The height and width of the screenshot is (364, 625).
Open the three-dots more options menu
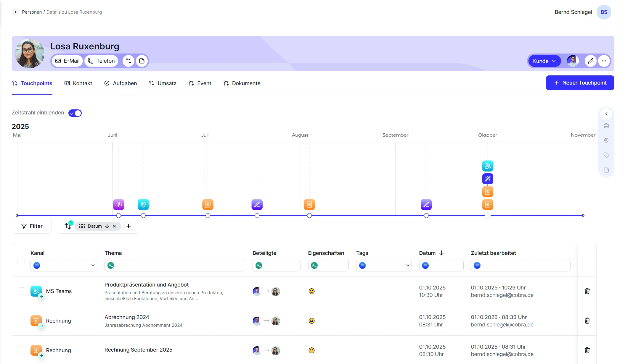[604, 61]
